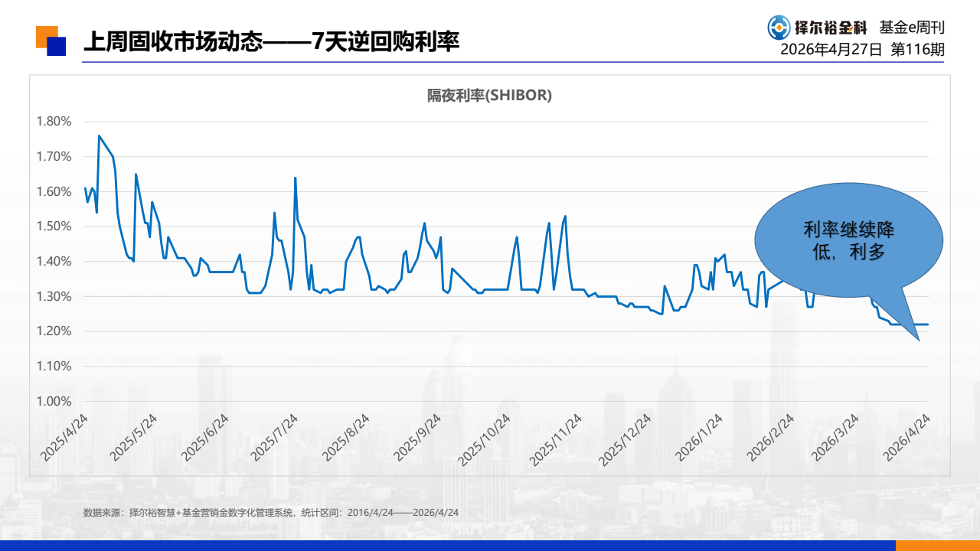Screen dimensions: 980x551
Task: Click the 2025/12/24 x-axis date label
Action: click(x=626, y=439)
